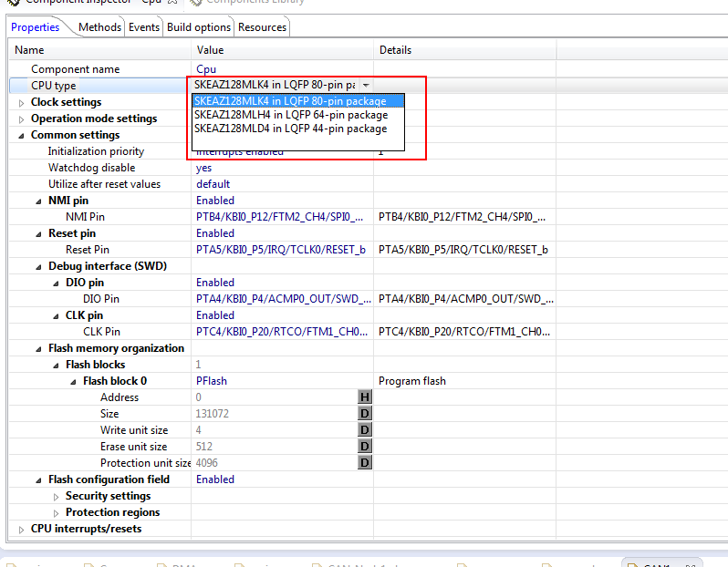
Task: Open the Resources tab
Action: (263, 27)
